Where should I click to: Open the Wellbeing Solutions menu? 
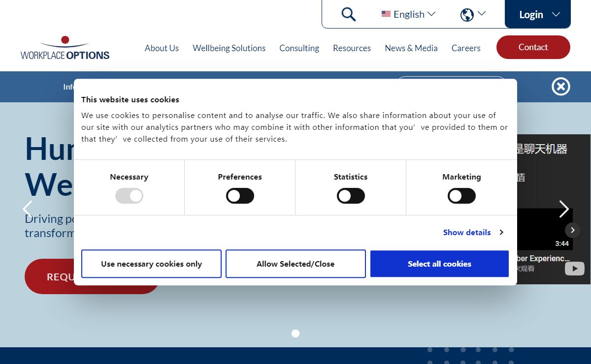point(229,48)
